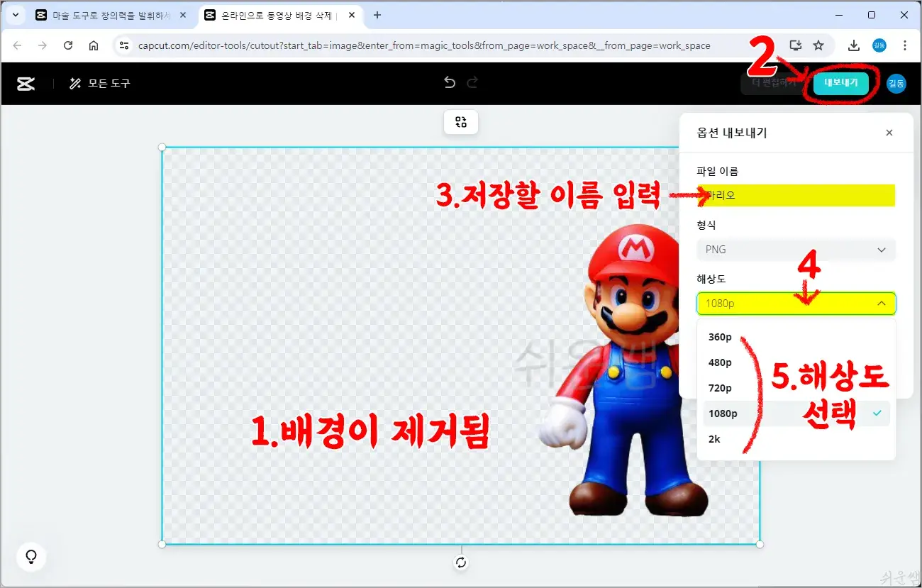Select 720p resolution option
The height and width of the screenshot is (588, 922).
(796, 388)
